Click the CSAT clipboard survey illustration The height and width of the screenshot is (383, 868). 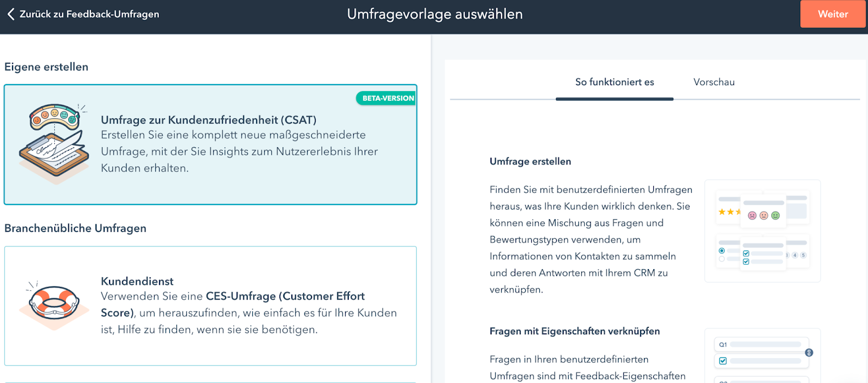pyautogui.click(x=54, y=143)
